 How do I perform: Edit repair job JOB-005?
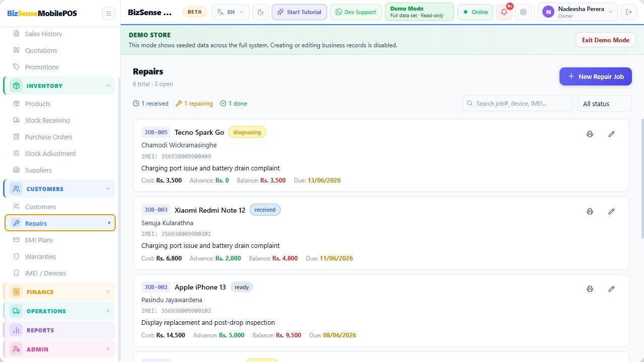tap(611, 134)
